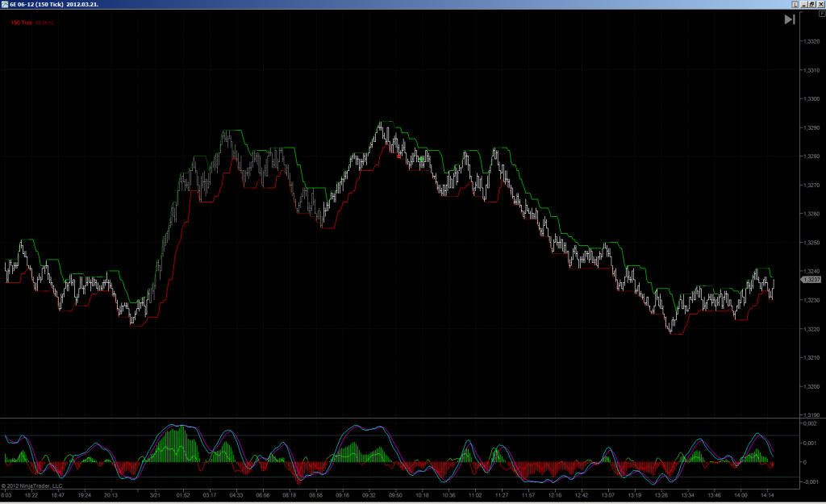Click the 14:14 time axis label
The height and width of the screenshot is (504, 826).
click(768, 495)
